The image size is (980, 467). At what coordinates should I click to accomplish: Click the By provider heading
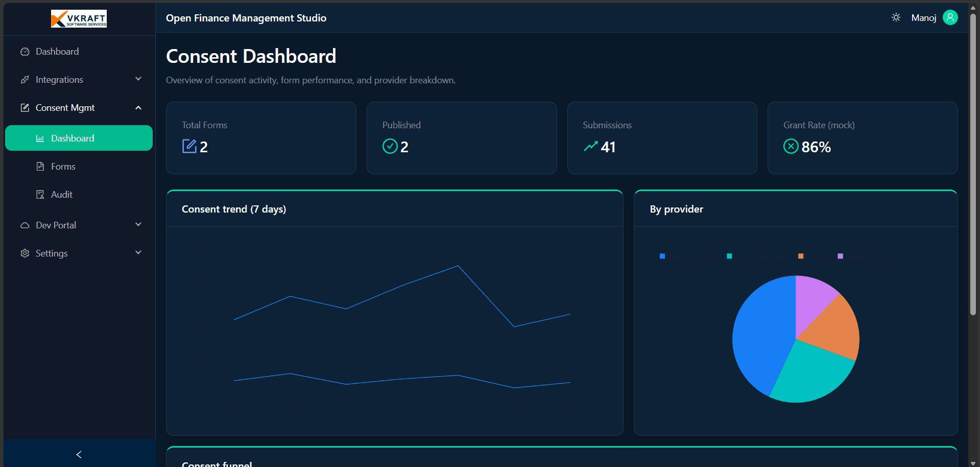tap(676, 209)
